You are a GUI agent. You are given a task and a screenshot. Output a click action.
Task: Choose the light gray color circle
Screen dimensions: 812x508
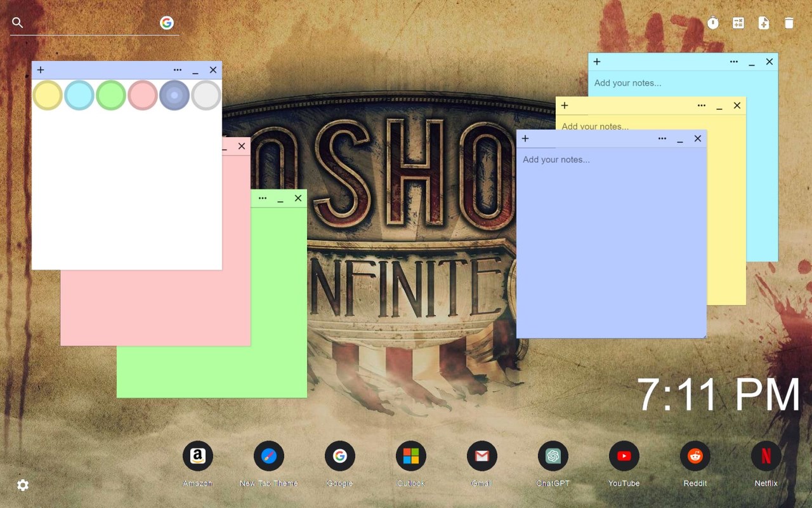point(206,95)
